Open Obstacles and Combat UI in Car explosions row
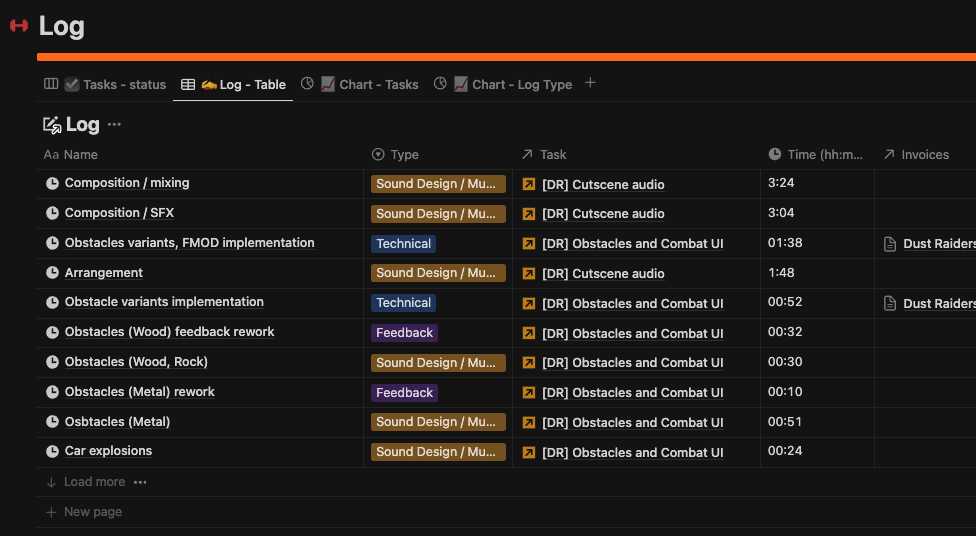 [632, 453]
